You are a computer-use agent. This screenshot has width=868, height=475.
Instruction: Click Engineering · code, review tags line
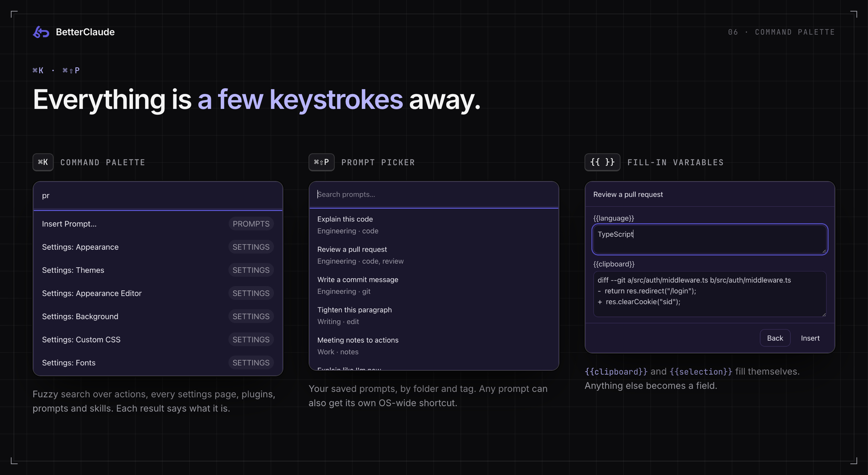pyautogui.click(x=360, y=261)
